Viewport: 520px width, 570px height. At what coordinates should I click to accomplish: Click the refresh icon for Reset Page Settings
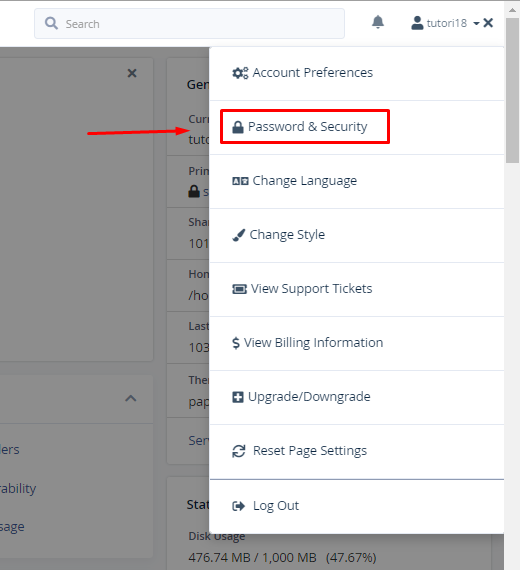tap(239, 451)
